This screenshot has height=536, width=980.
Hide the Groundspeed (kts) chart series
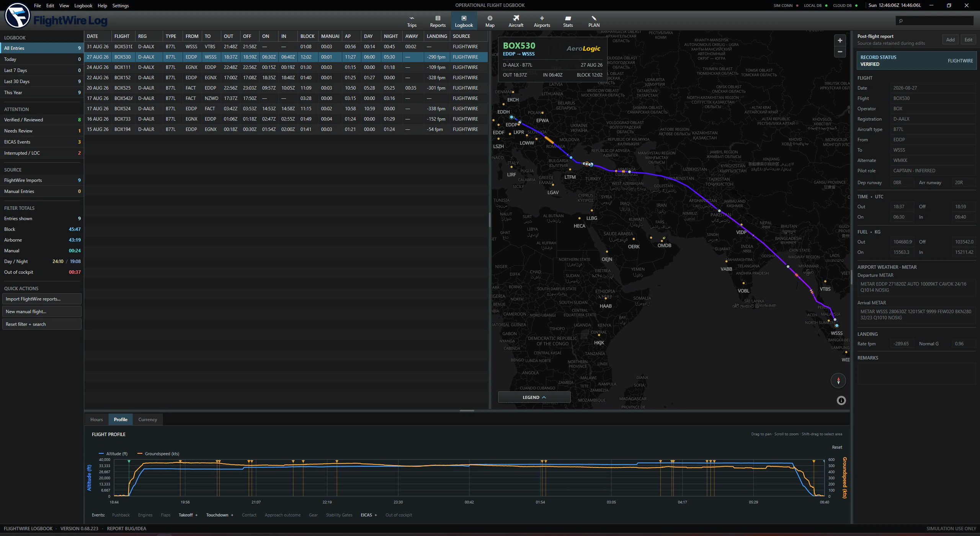(x=158, y=454)
